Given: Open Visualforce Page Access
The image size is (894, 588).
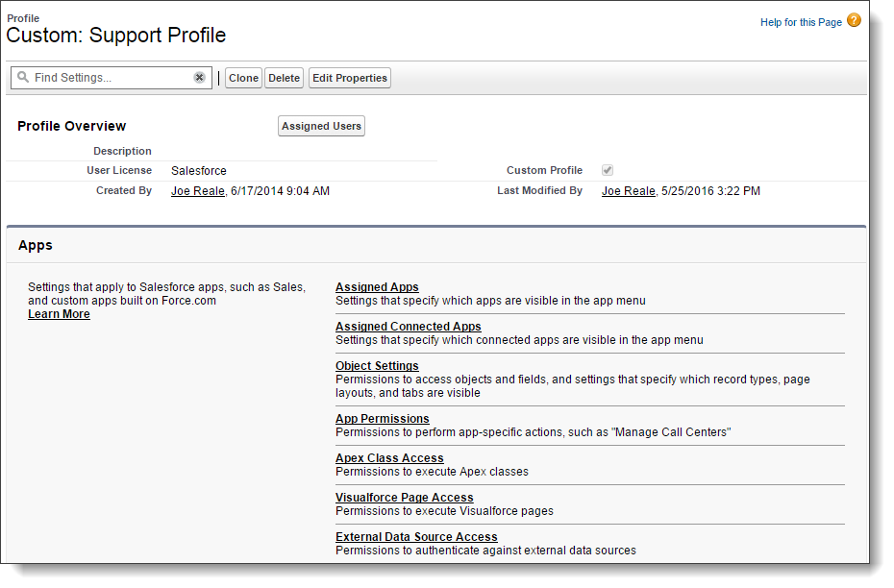Looking at the screenshot, I should tap(405, 498).
